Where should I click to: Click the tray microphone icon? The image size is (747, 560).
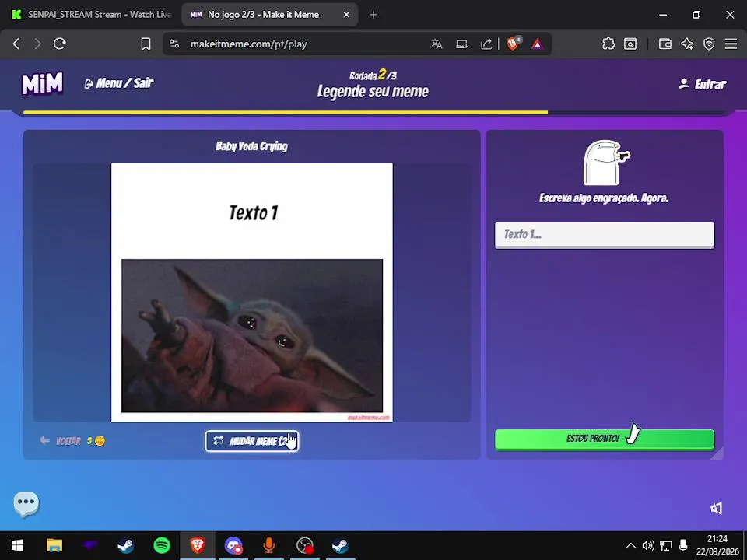pos(683,546)
